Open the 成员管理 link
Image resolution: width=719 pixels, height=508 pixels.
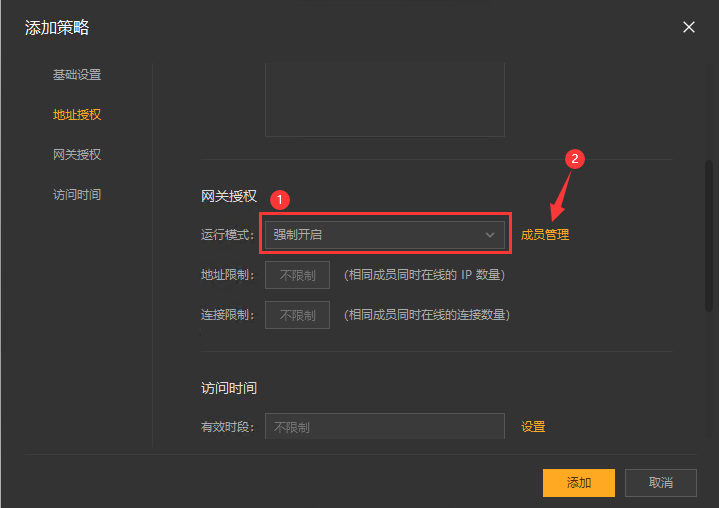pos(545,235)
